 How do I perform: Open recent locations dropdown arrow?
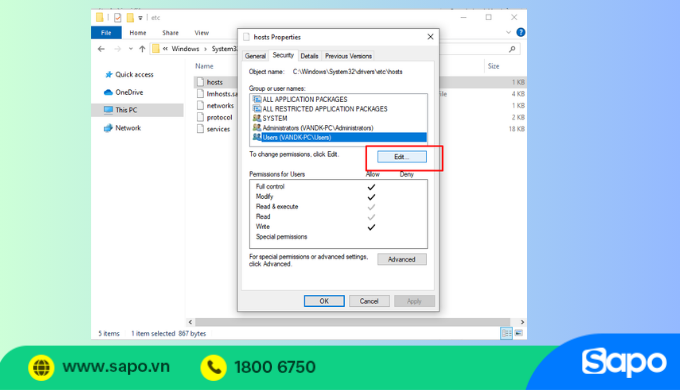click(131, 49)
